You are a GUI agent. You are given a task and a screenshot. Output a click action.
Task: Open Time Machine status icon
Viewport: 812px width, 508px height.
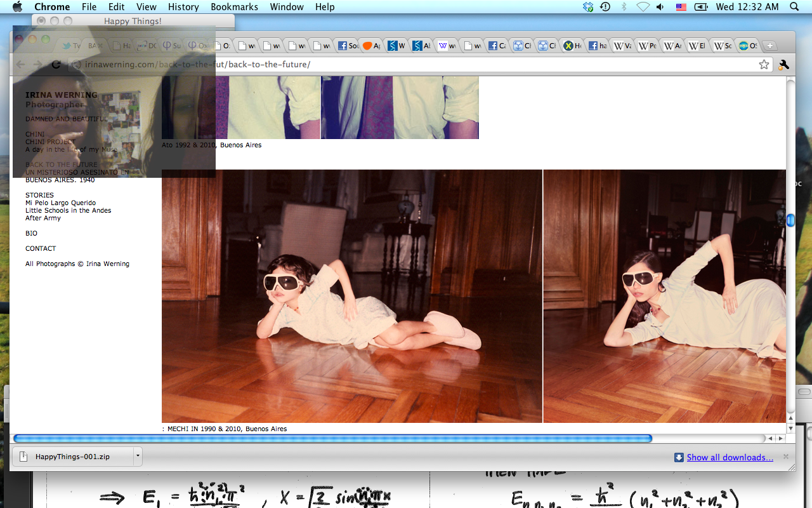[605, 7]
